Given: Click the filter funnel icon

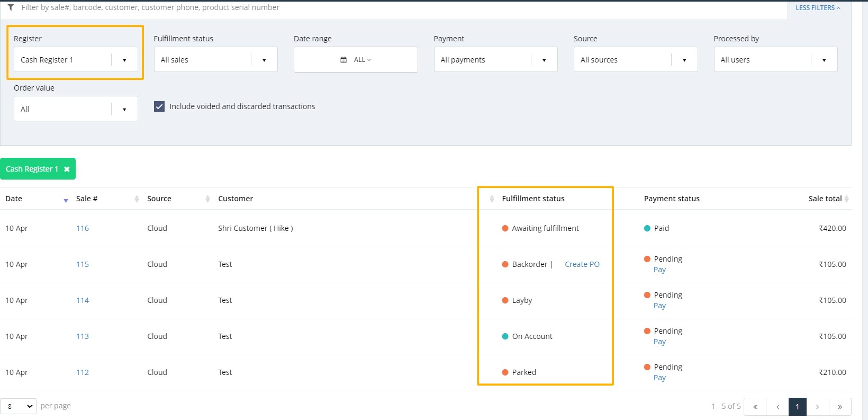Looking at the screenshot, I should [11, 7].
